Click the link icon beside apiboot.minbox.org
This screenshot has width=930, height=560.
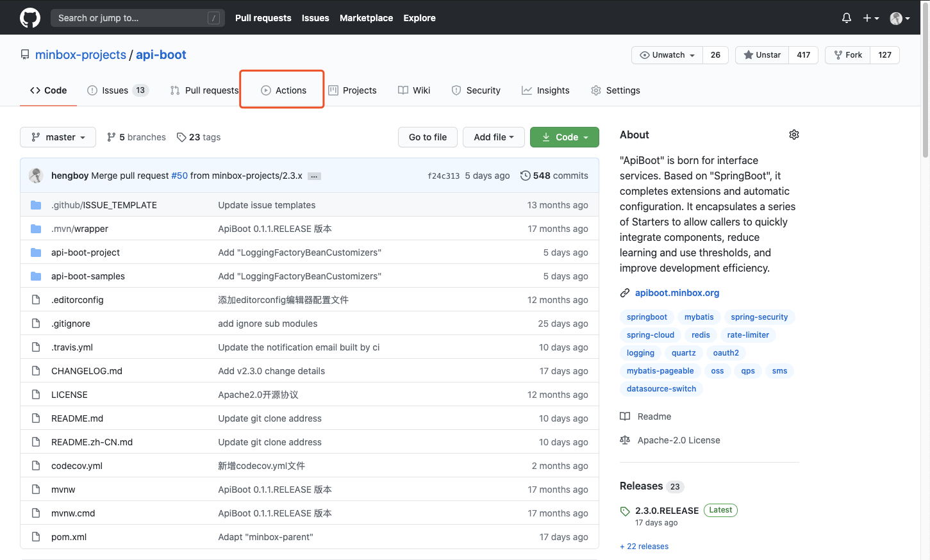pyautogui.click(x=625, y=293)
